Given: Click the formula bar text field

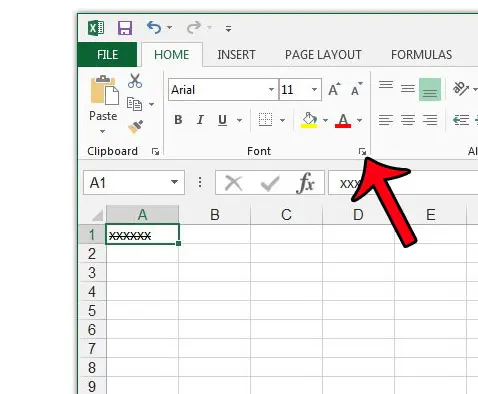Looking at the screenshot, I should coord(403,183).
